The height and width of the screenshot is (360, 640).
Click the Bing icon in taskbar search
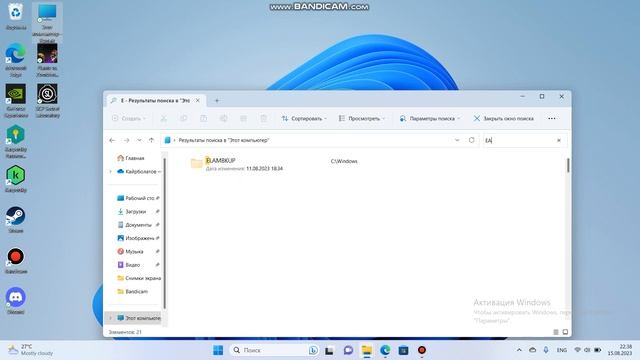click(x=313, y=350)
